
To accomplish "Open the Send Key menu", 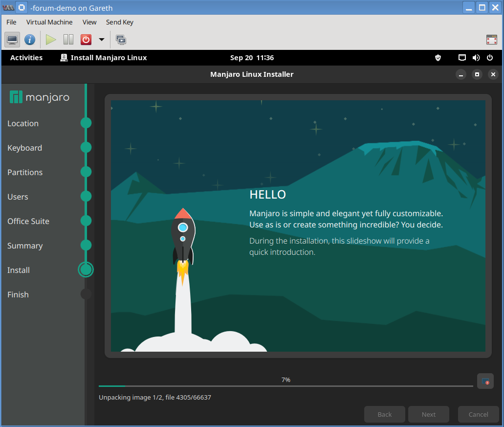I will tap(120, 22).
